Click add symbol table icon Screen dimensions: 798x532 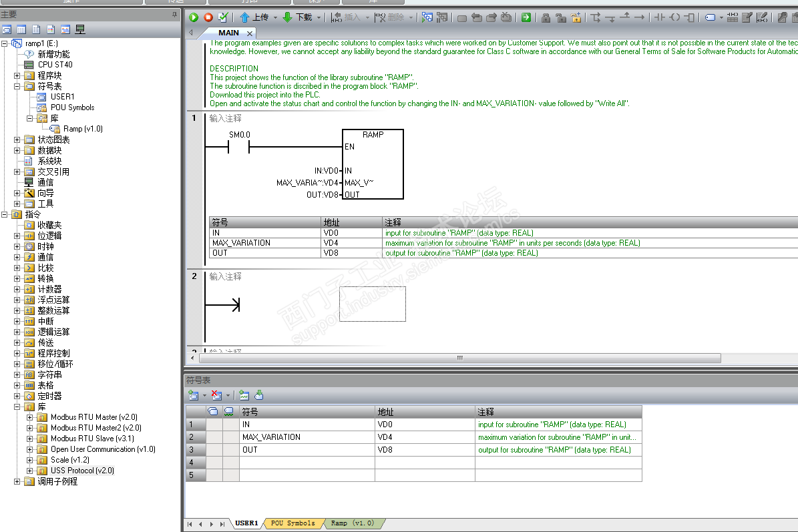click(x=194, y=395)
